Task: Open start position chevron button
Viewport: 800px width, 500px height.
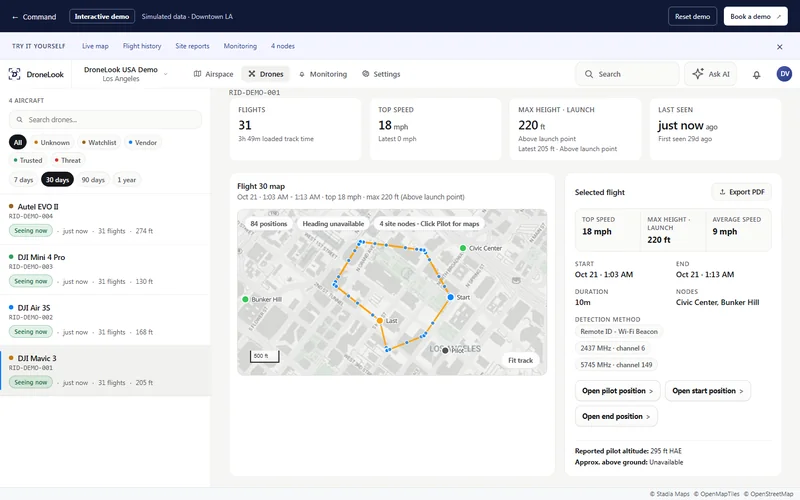Action: tap(708, 391)
